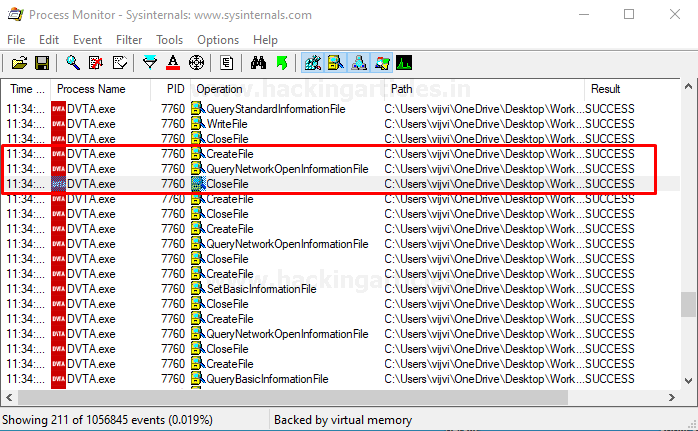
Task: Click the Operation column header
Action: tap(288, 89)
